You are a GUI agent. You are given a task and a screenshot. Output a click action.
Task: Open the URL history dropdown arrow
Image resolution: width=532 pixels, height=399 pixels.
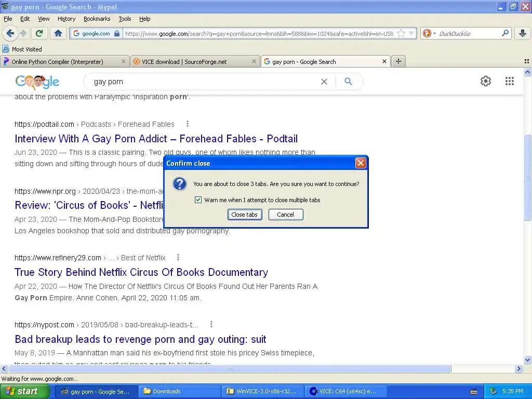tap(411, 33)
